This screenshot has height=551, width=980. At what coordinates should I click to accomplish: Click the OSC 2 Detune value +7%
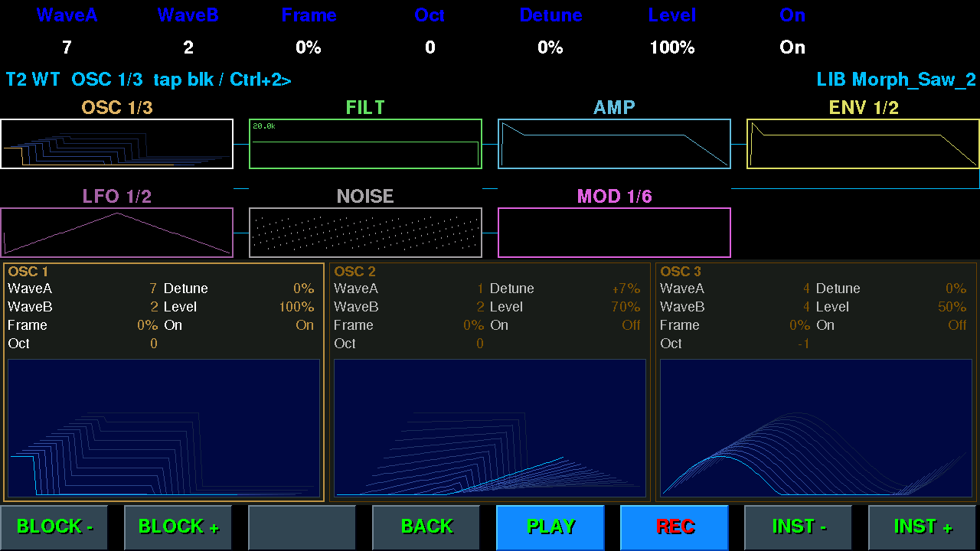pos(626,289)
